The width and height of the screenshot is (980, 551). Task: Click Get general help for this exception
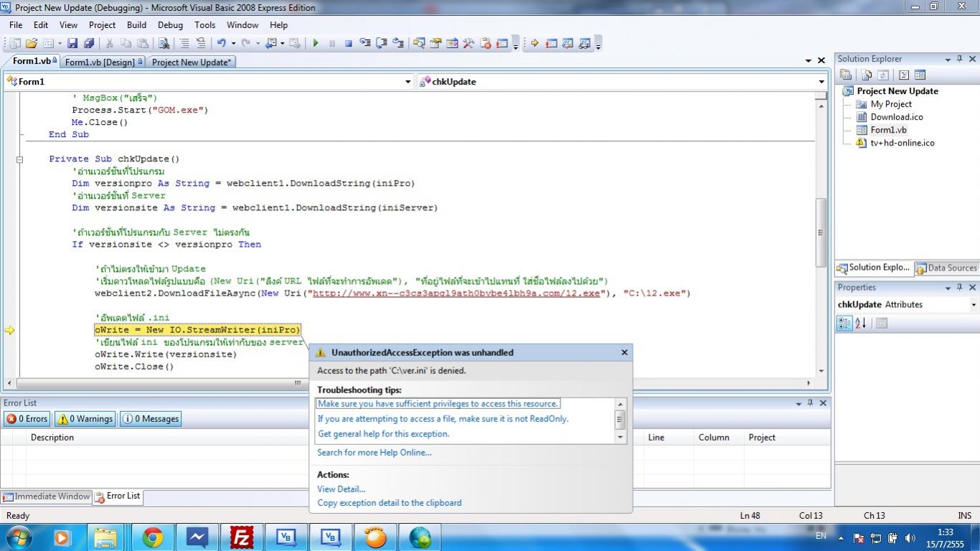[x=383, y=434]
